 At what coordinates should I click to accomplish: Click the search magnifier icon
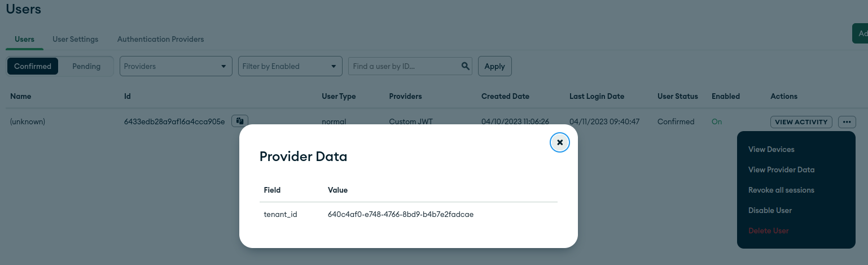tap(466, 66)
